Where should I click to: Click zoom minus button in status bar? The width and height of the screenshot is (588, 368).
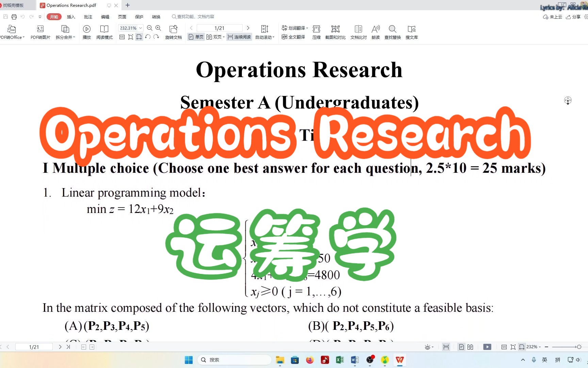[x=546, y=347]
